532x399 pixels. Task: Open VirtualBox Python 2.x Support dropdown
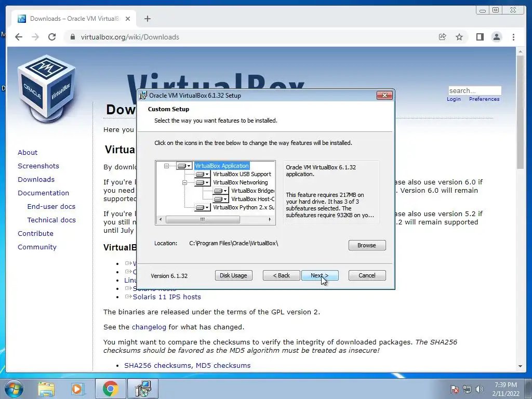[x=202, y=207]
